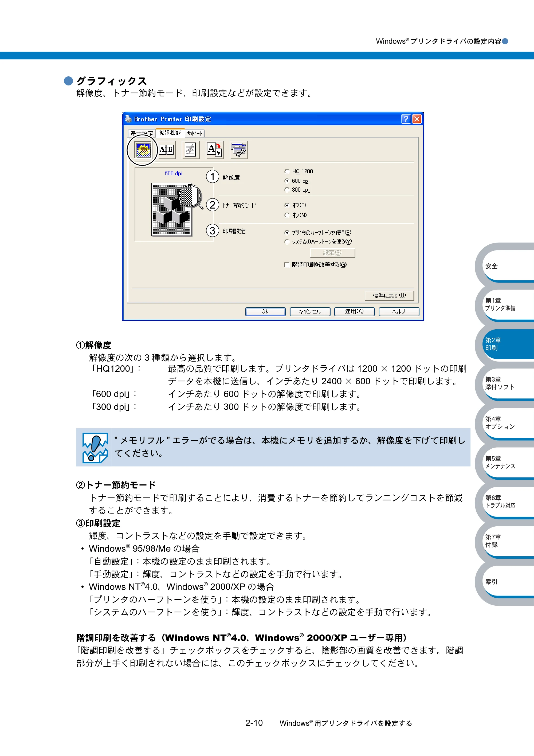This screenshot has width=534, height=756.
Task: Click the ヘルプ button
Action: pyautogui.click(x=399, y=311)
